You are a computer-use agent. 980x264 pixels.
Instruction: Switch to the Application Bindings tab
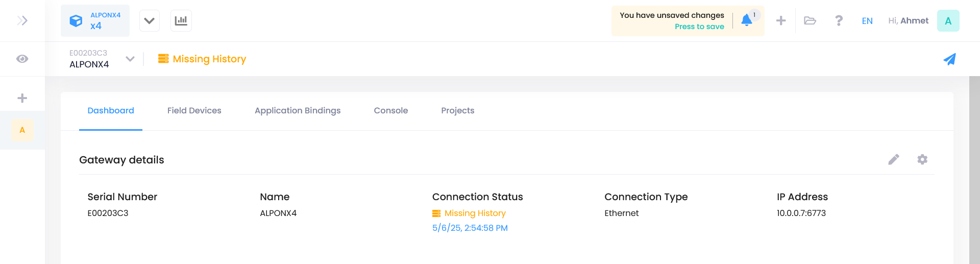[298, 110]
